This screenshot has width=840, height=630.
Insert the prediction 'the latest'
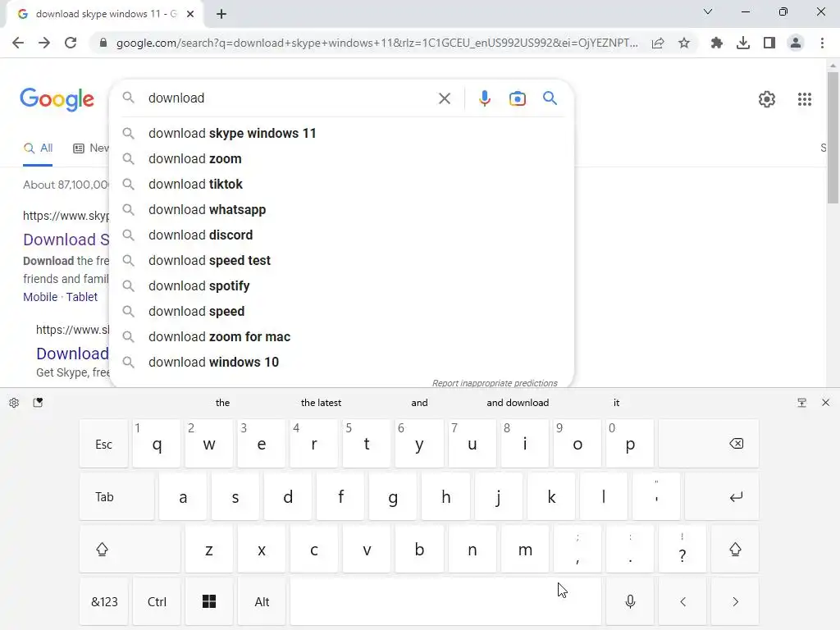point(321,403)
